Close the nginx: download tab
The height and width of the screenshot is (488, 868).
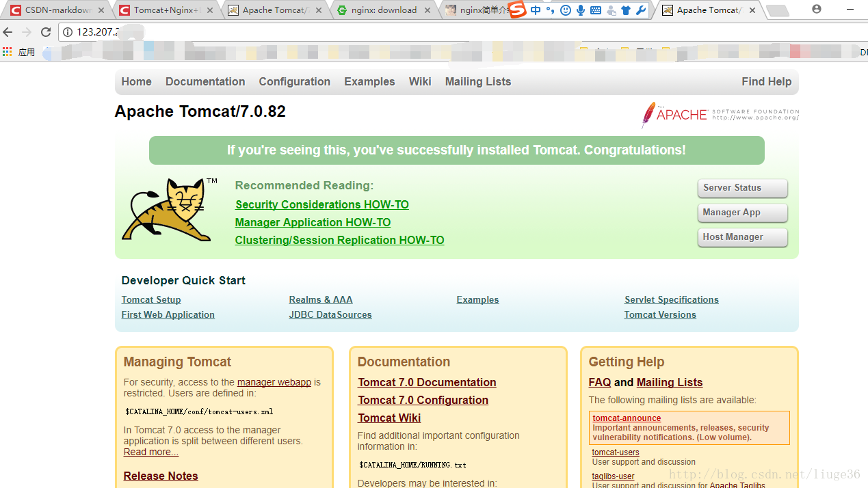(x=428, y=10)
